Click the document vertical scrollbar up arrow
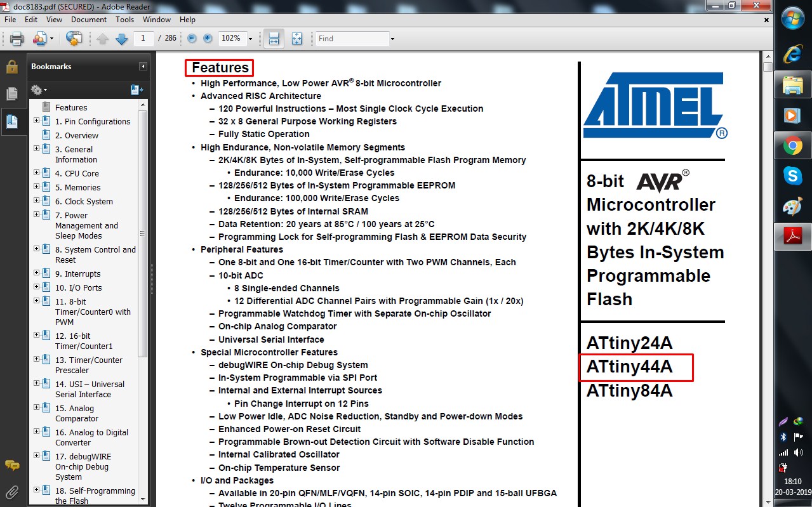Viewport: 812px width, 507px height. (x=768, y=56)
